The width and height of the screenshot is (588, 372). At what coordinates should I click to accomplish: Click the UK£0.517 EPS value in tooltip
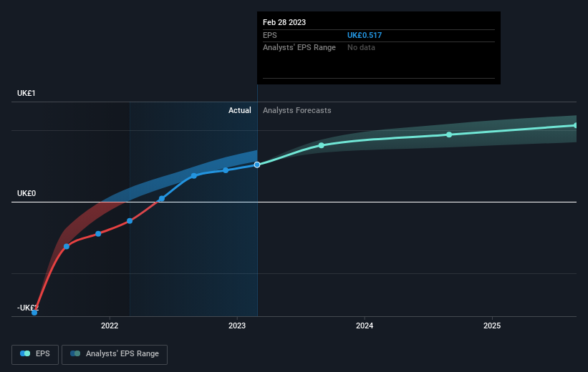[x=365, y=35]
